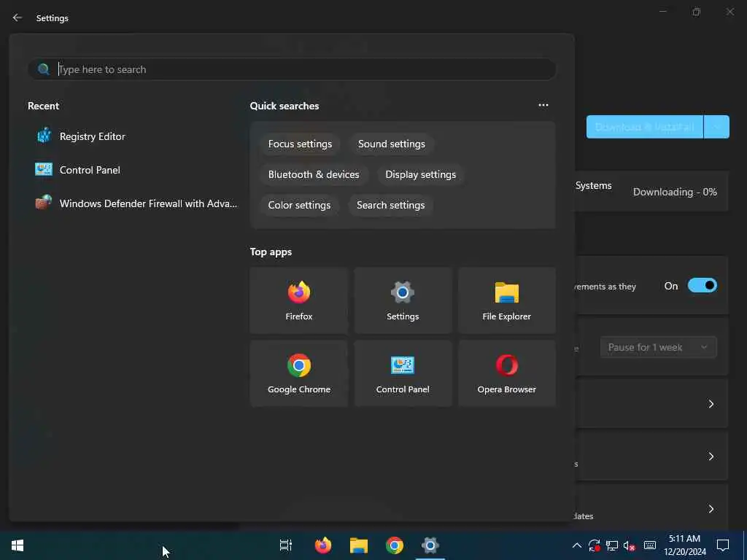Viewport: 747px width, 560px height.
Task: Select Settings app on the taskbar
Action: [x=430, y=545]
